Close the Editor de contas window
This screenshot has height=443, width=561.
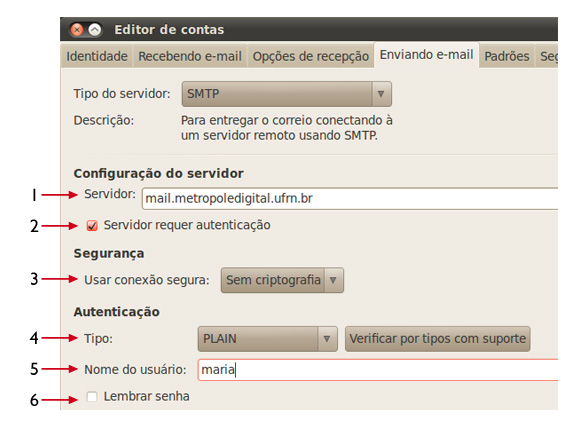coord(77,30)
